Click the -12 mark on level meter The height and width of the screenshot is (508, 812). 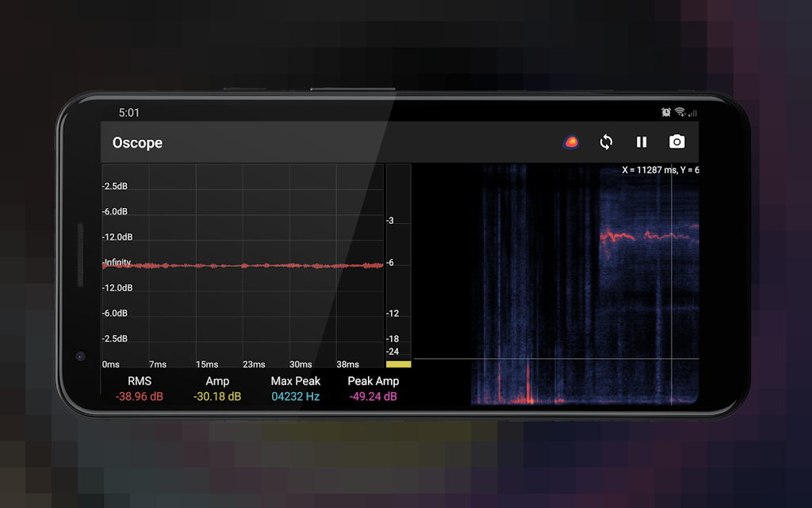click(393, 313)
